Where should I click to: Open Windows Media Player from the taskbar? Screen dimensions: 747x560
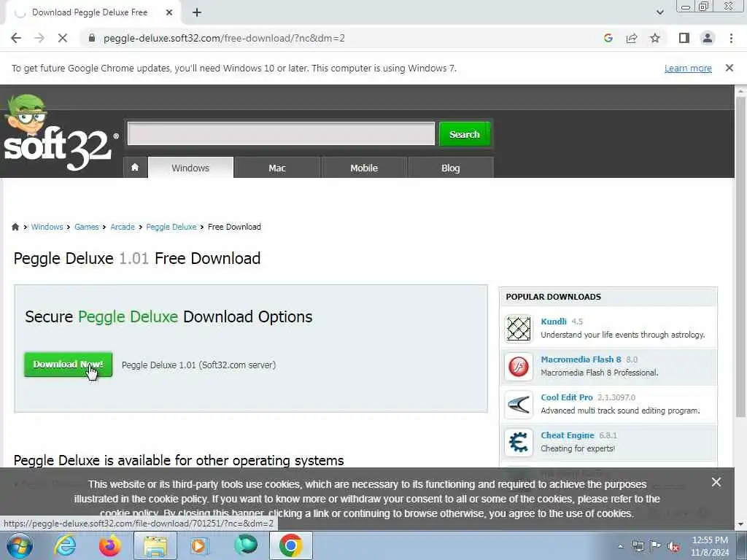(200, 545)
